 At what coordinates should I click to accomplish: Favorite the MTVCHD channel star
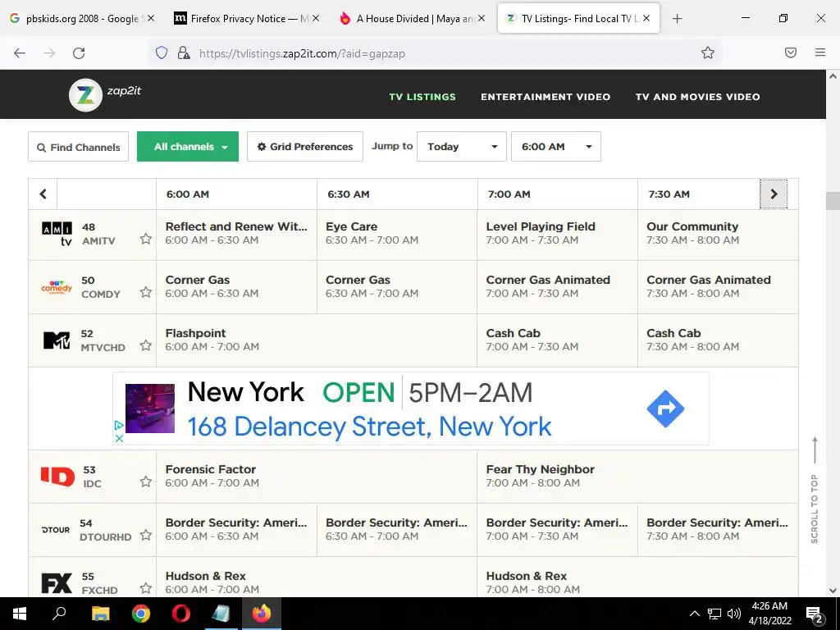click(x=146, y=345)
